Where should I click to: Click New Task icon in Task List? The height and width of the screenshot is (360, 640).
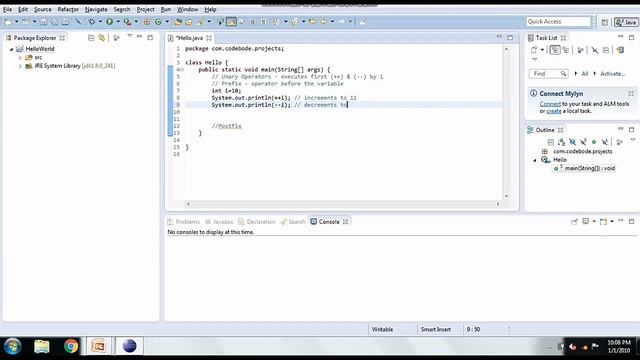coord(534,50)
